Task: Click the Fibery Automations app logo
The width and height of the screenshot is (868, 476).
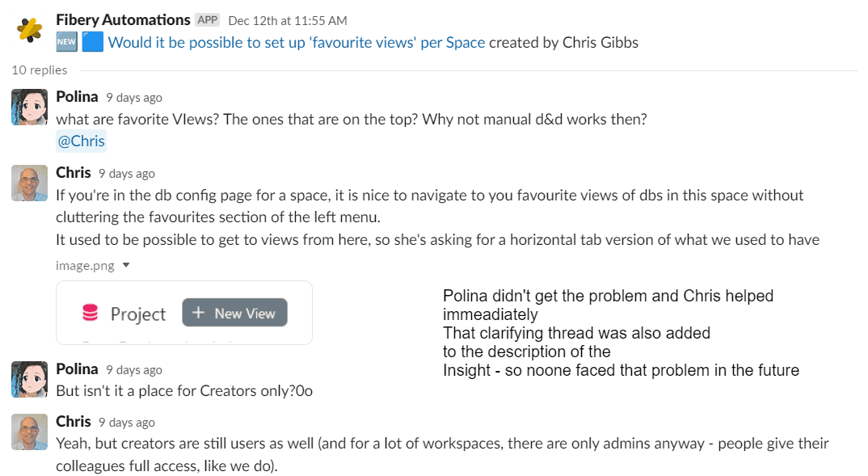Action: (30, 31)
